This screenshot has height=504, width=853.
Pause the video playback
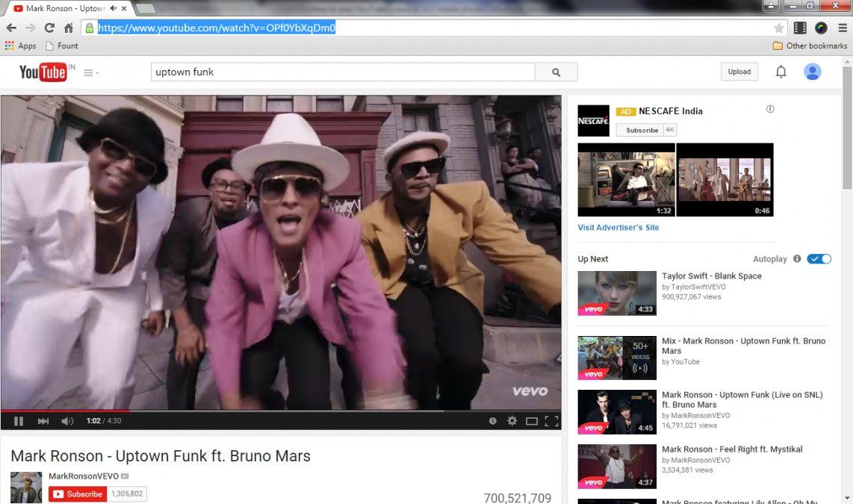tap(18, 420)
